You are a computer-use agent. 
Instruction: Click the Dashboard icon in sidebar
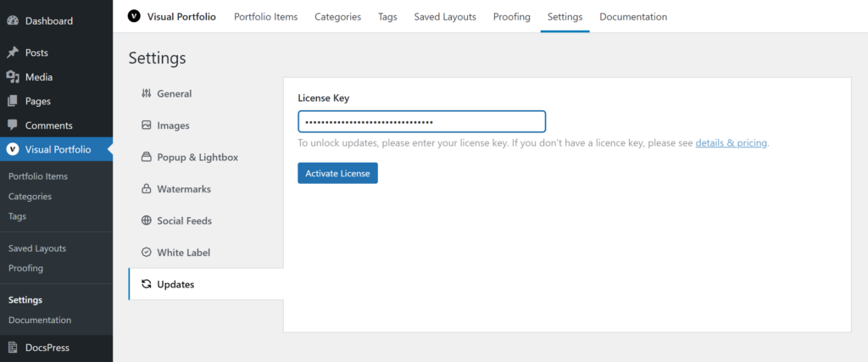(x=13, y=21)
